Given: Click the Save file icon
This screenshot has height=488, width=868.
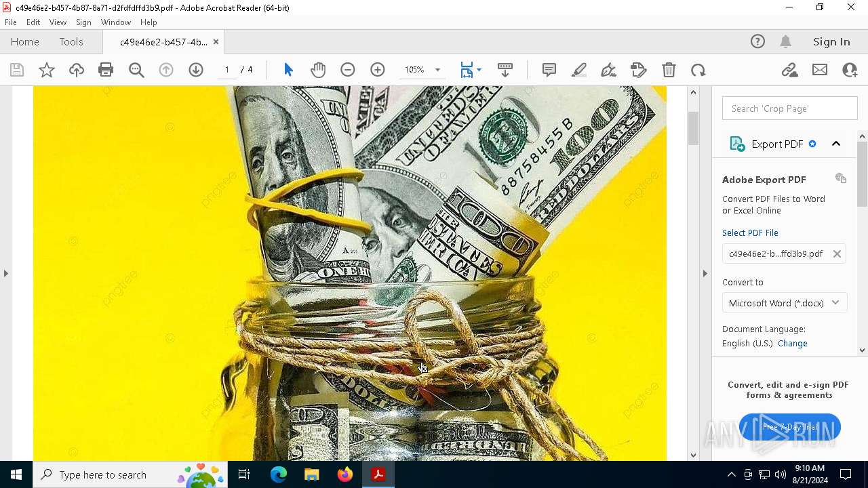Looking at the screenshot, I should click(17, 70).
